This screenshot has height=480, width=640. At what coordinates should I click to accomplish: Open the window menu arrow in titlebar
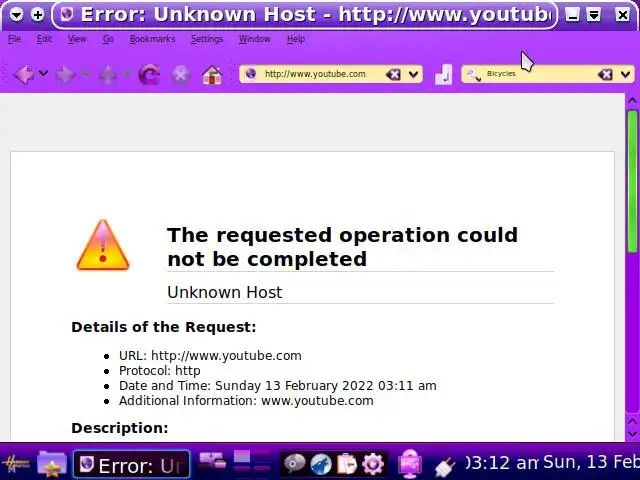coord(17,15)
